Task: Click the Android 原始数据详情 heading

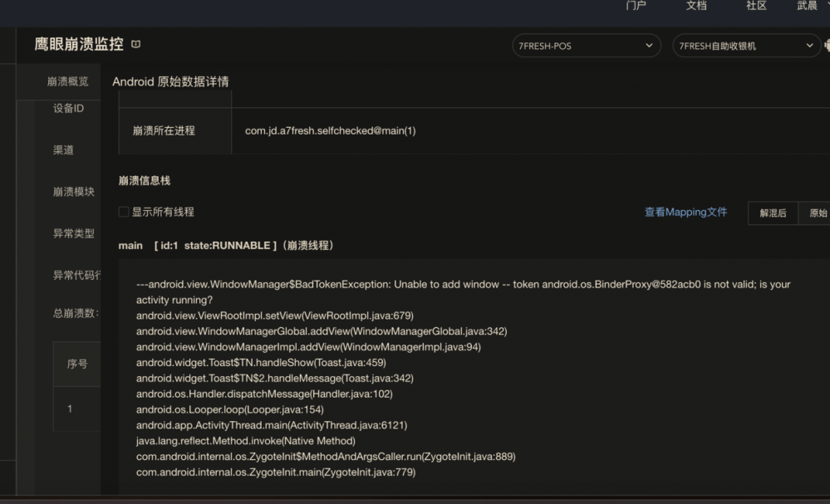Action: tap(170, 81)
